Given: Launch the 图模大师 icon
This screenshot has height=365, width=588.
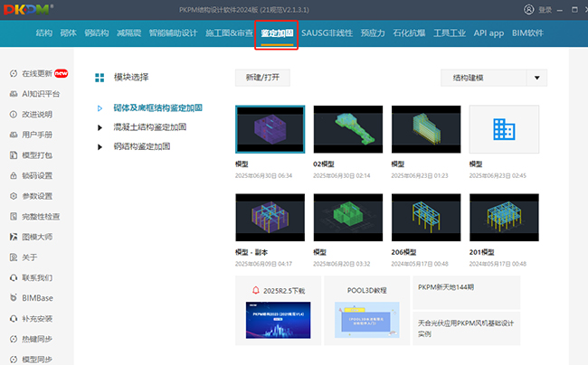Looking at the screenshot, I should click(14, 237).
